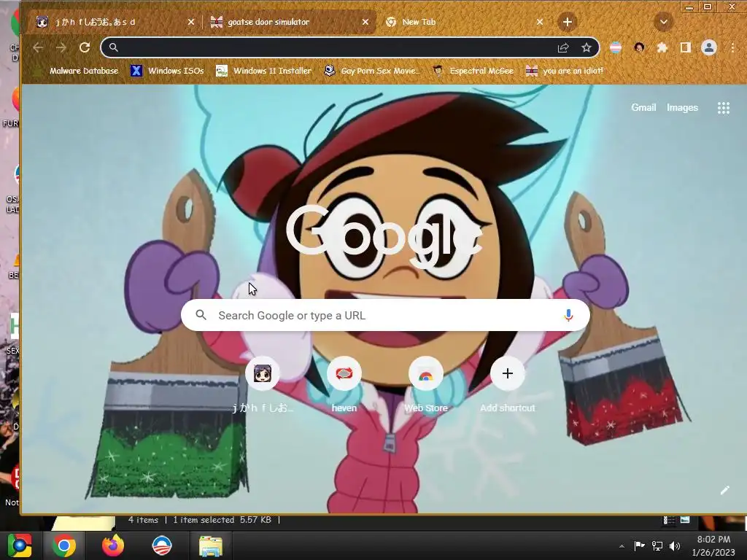Close the New Tab tab
The image size is (747, 560).
pos(540,22)
